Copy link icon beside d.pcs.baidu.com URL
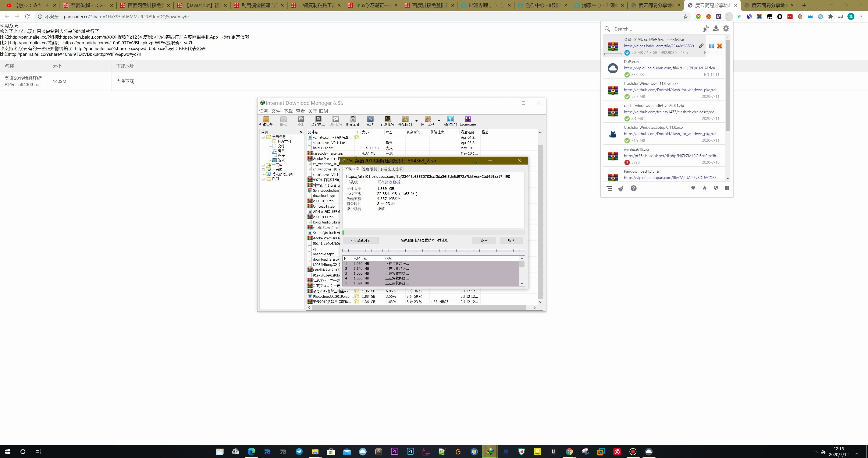 click(x=701, y=46)
